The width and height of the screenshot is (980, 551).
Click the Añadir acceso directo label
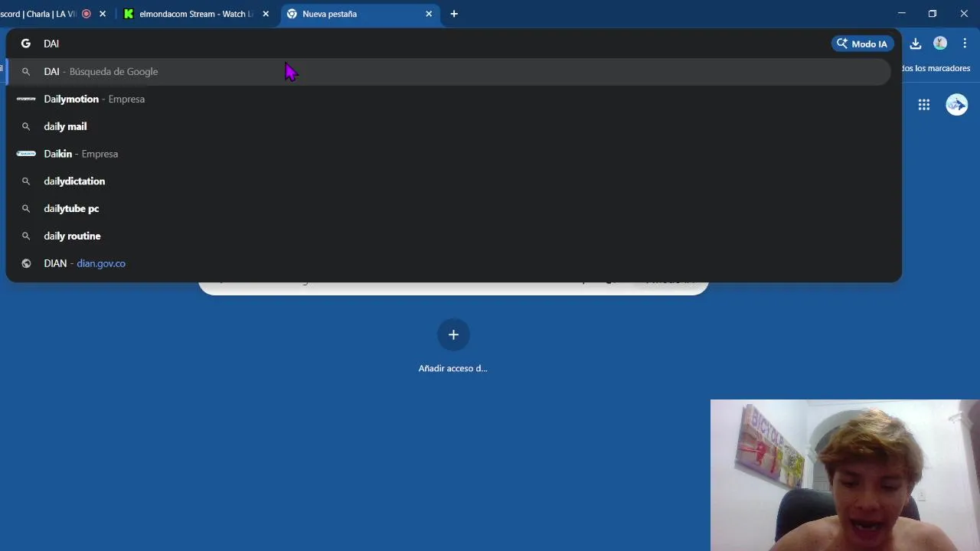point(453,368)
